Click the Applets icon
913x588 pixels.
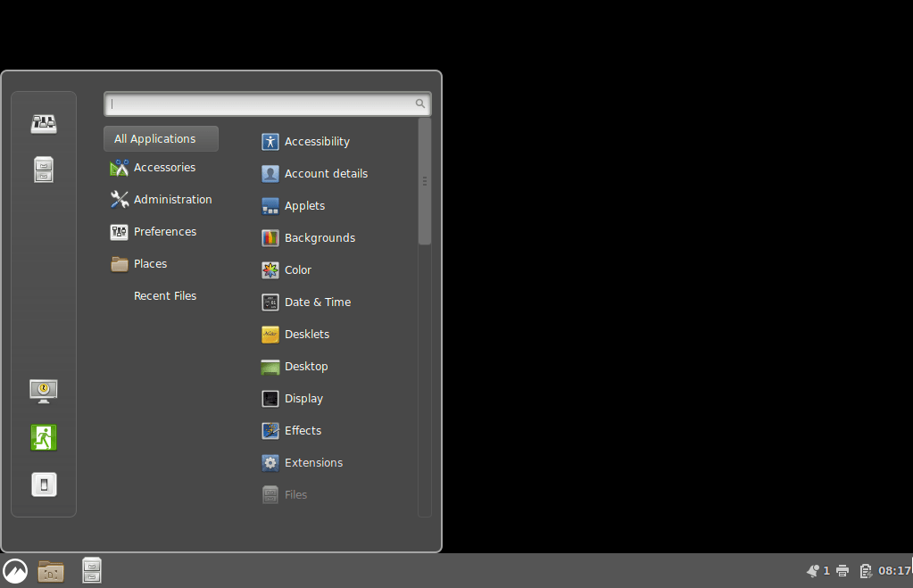(270, 206)
